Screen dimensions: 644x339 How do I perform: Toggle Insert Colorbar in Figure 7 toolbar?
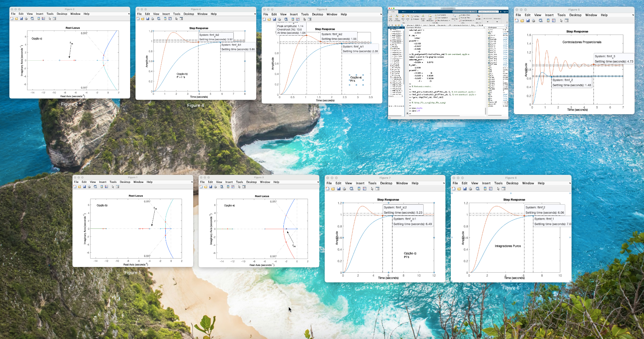[359, 189]
